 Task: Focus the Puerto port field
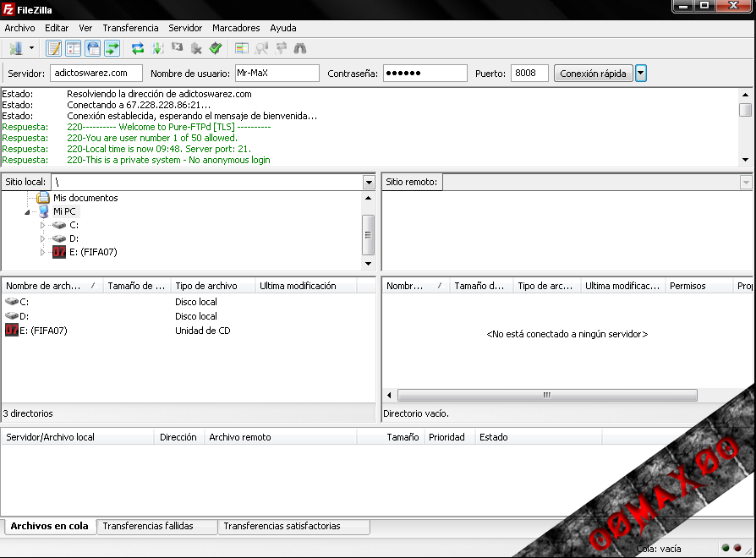pos(529,74)
